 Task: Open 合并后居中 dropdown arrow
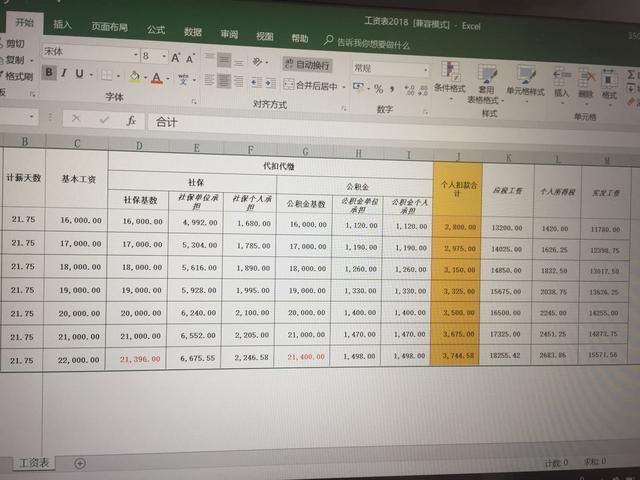point(344,87)
